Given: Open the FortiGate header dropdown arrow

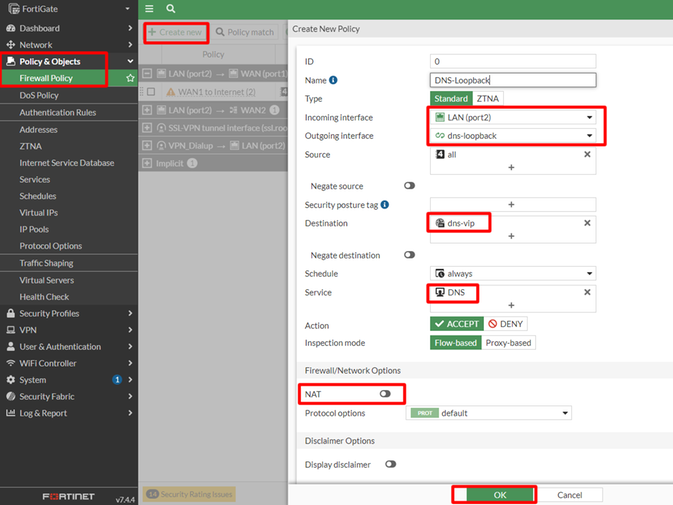Looking at the screenshot, I should tap(127, 9).
